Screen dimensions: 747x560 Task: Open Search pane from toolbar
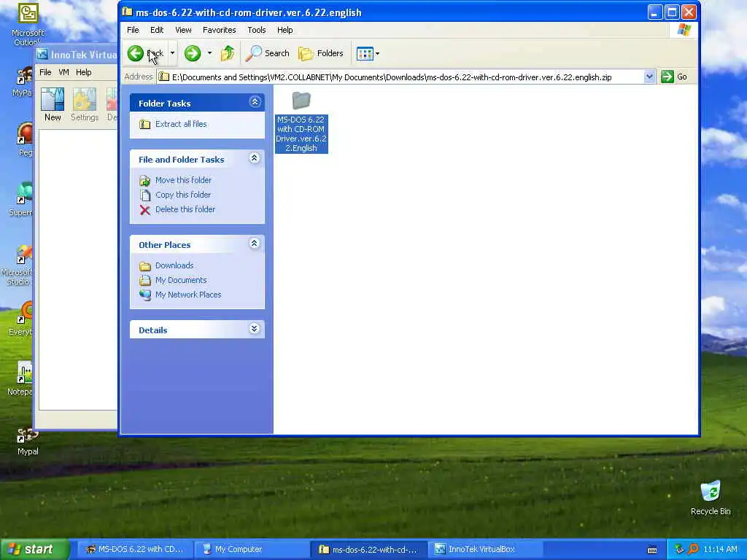[267, 53]
